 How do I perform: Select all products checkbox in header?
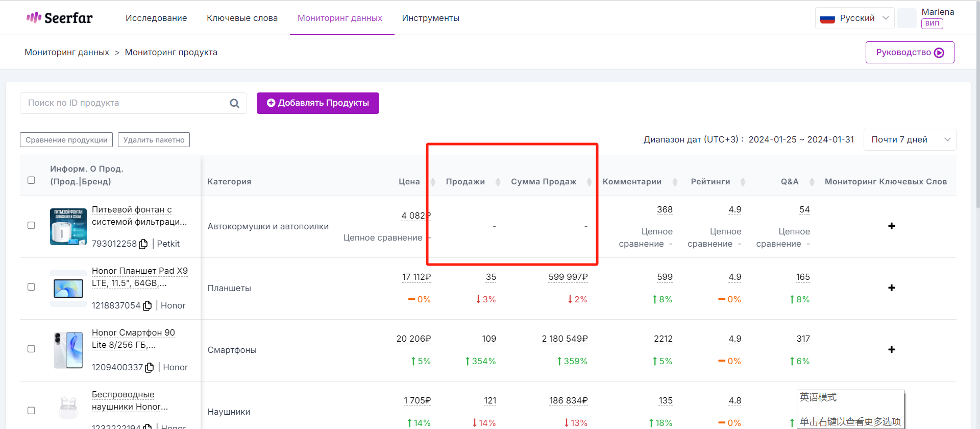click(31, 180)
